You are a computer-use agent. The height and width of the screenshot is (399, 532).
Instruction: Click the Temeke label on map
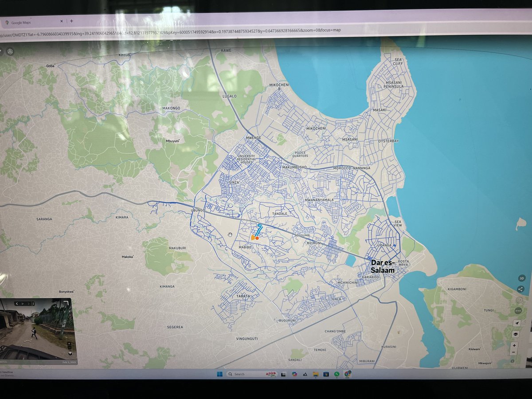[320, 350]
